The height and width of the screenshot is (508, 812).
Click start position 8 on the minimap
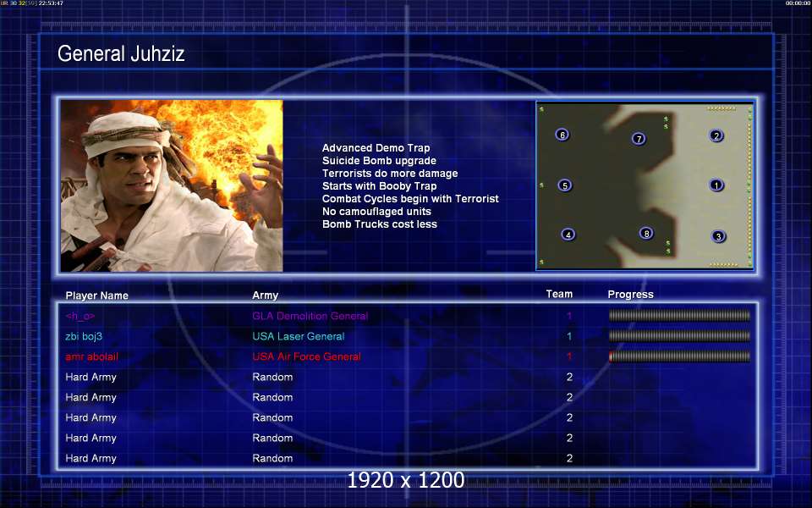tap(646, 234)
